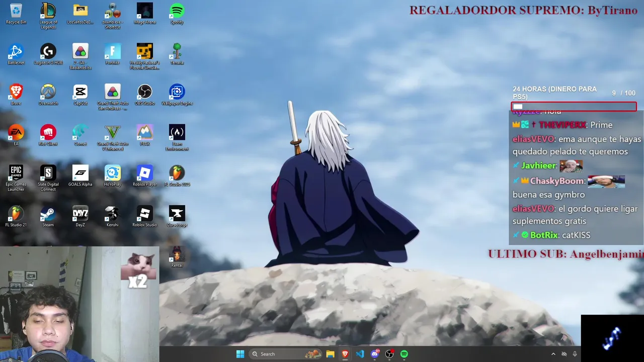Open the GOALS Alpha desktop shortcut
644x362 pixels.
80,176
